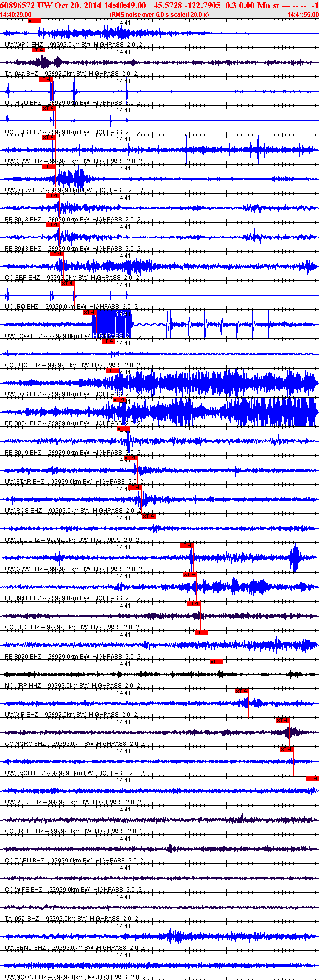Click the pick flag on UW.ELL trace
This screenshot has width=319, height=980.
(x=149, y=516)
